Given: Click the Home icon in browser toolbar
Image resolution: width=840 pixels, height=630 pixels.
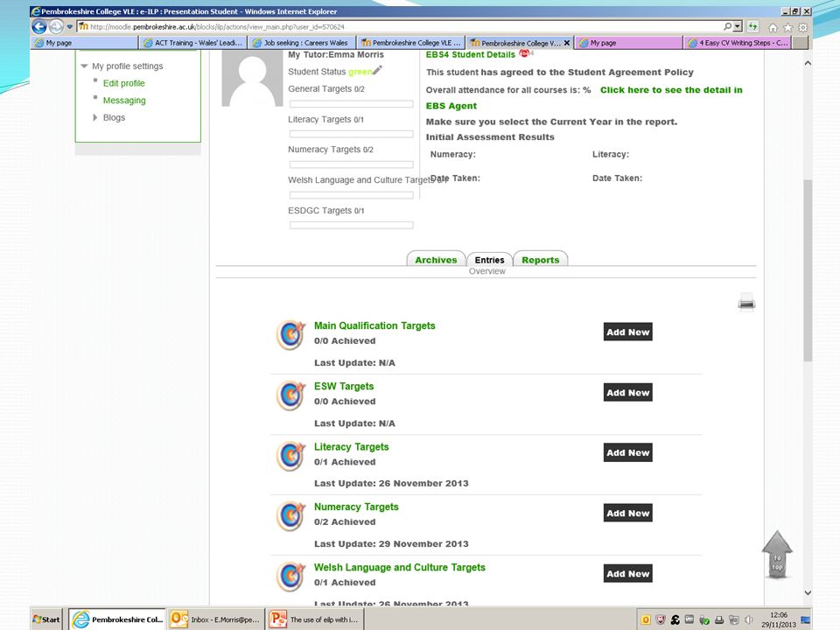Looking at the screenshot, I should click(773, 27).
